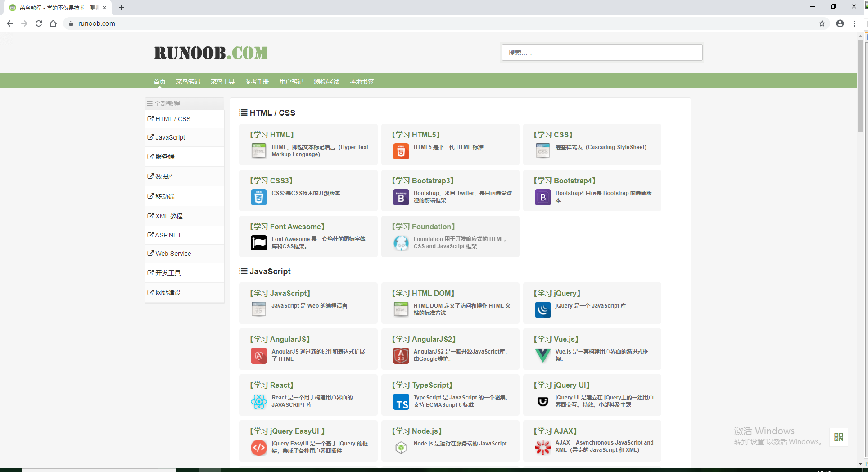Click the Vue.js green V logo
The height and width of the screenshot is (472, 868).
pos(542,355)
